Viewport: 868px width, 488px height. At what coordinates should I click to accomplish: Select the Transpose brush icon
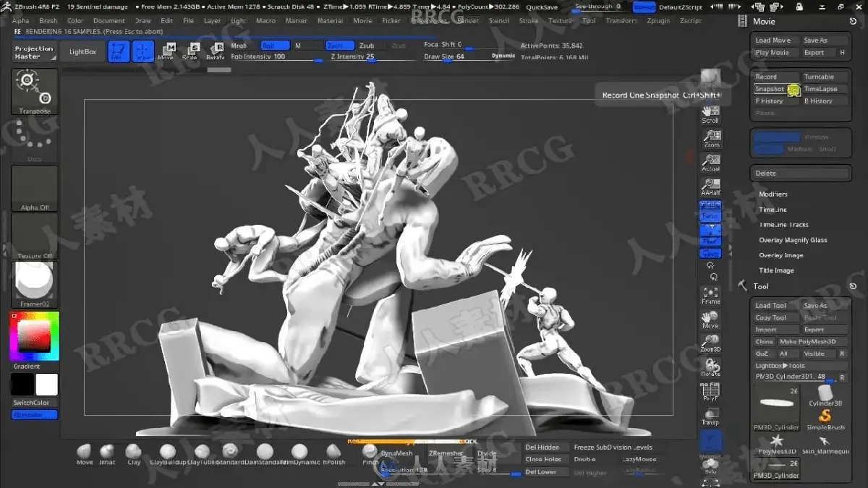35,92
